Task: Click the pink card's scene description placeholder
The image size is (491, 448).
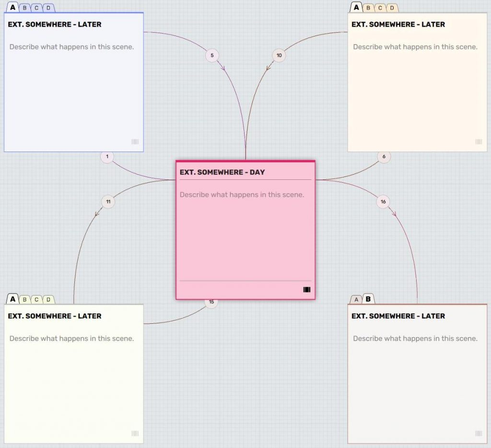Action: pos(242,195)
